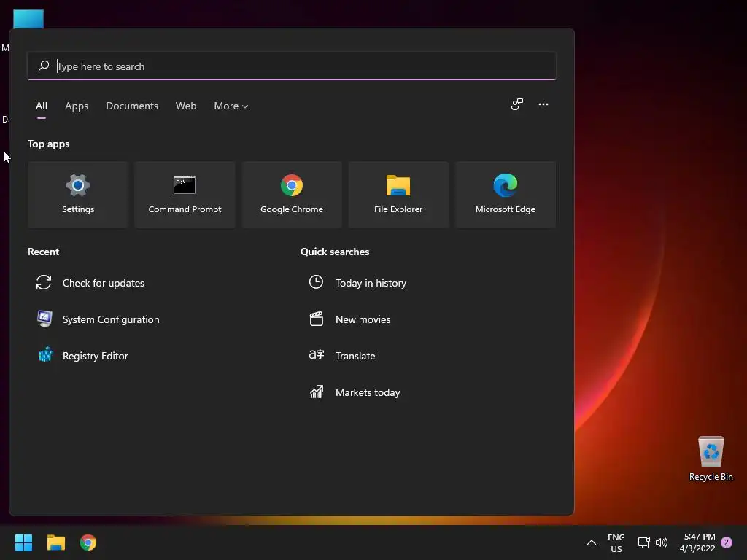
Task: Select the All search tab
Action: coord(42,106)
